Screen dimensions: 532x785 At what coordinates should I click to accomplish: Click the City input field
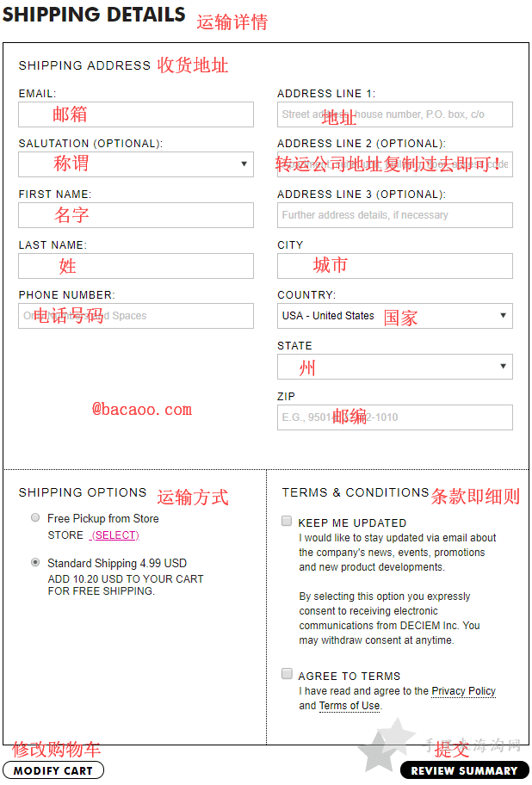(x=395, y=266)
